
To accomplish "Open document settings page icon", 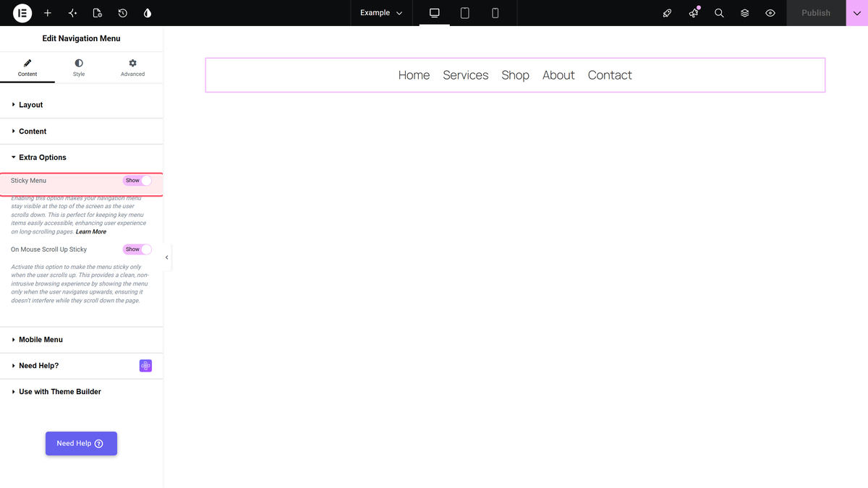I will [98, 13].
